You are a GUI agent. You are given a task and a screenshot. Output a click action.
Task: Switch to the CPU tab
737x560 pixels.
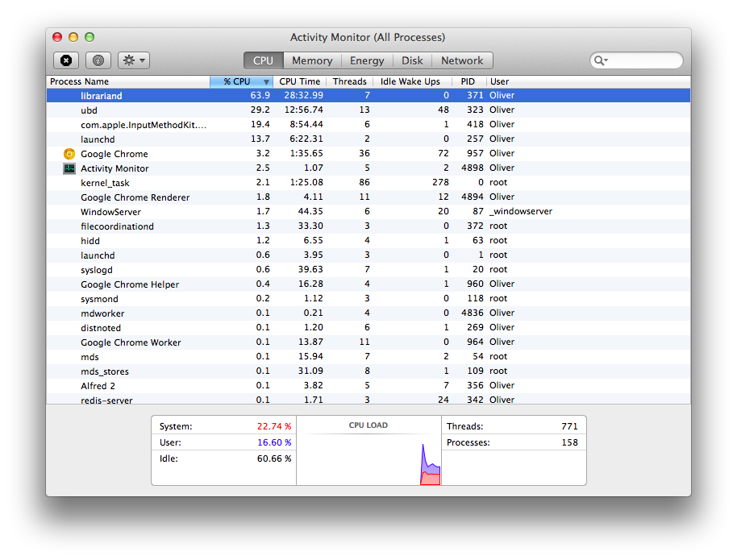tap(263, 60)
